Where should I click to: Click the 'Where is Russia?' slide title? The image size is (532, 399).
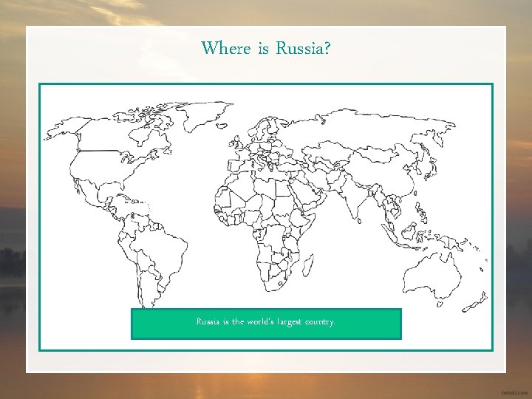[x=266, y=48]
